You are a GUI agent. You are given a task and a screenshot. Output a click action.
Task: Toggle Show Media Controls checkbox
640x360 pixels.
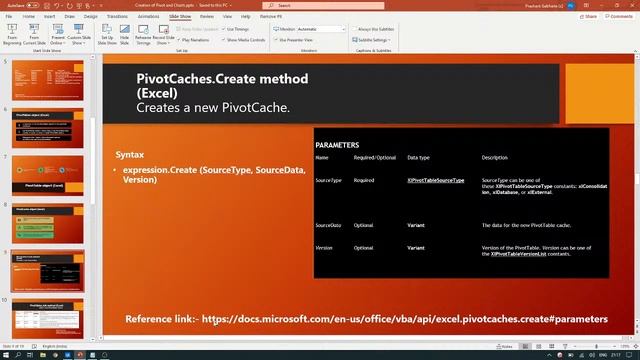tap(243, 40)
